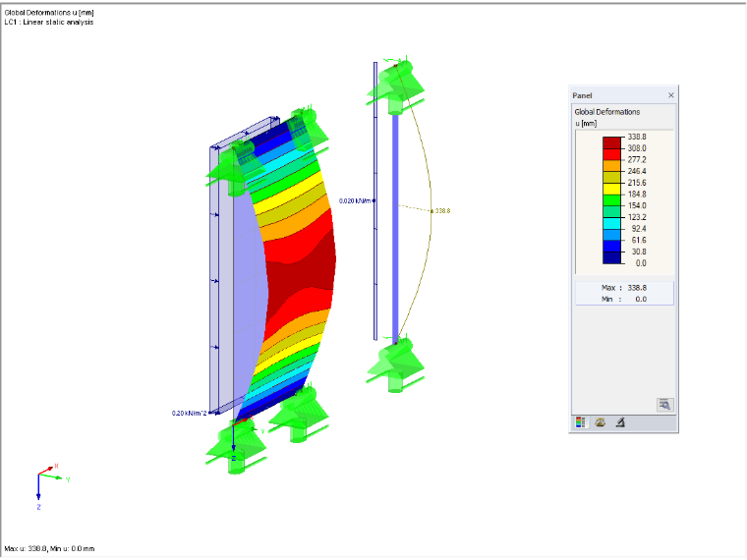
Task: Select the vertical purple beam member
Action: 395,227
